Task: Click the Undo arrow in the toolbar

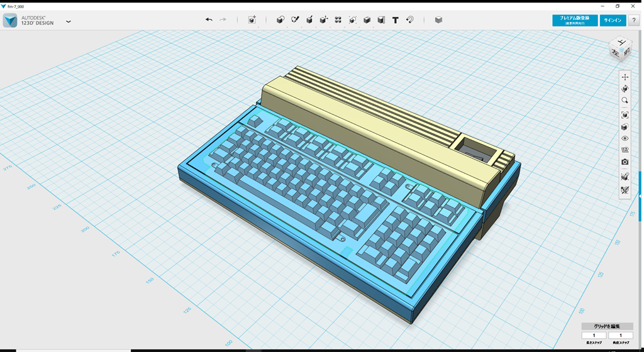Action: (x=209, y=20)
